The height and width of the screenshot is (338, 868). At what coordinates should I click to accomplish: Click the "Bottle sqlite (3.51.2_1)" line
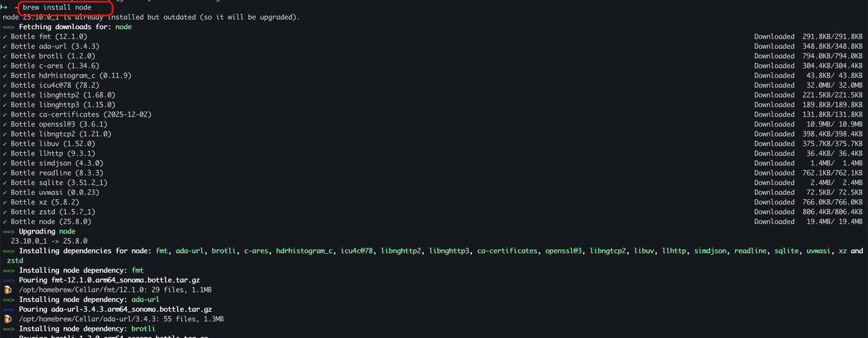pyautogui.click(x=59, y=183)
